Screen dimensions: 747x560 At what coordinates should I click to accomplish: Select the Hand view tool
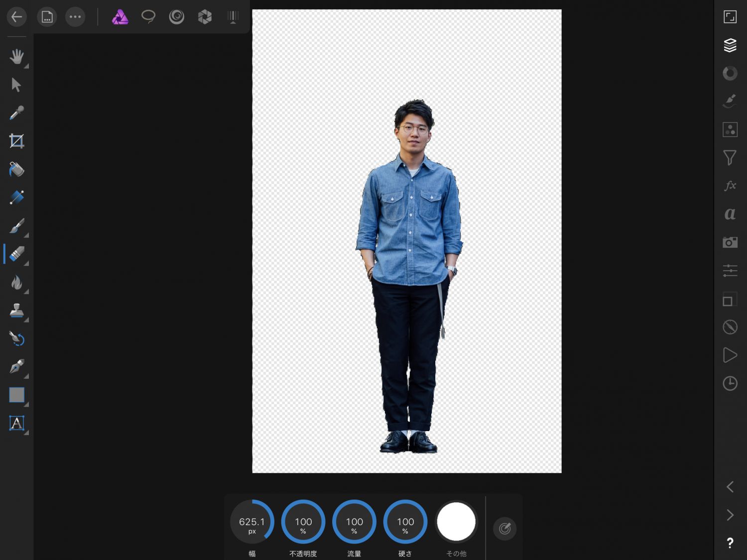click(x=16, y=56)
